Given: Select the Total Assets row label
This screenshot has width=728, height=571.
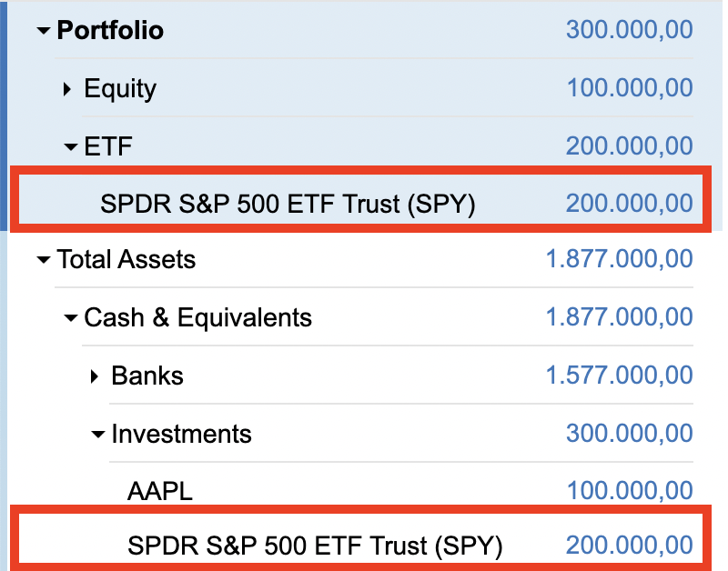Looking at the screenshot, I should pos(126,260).
